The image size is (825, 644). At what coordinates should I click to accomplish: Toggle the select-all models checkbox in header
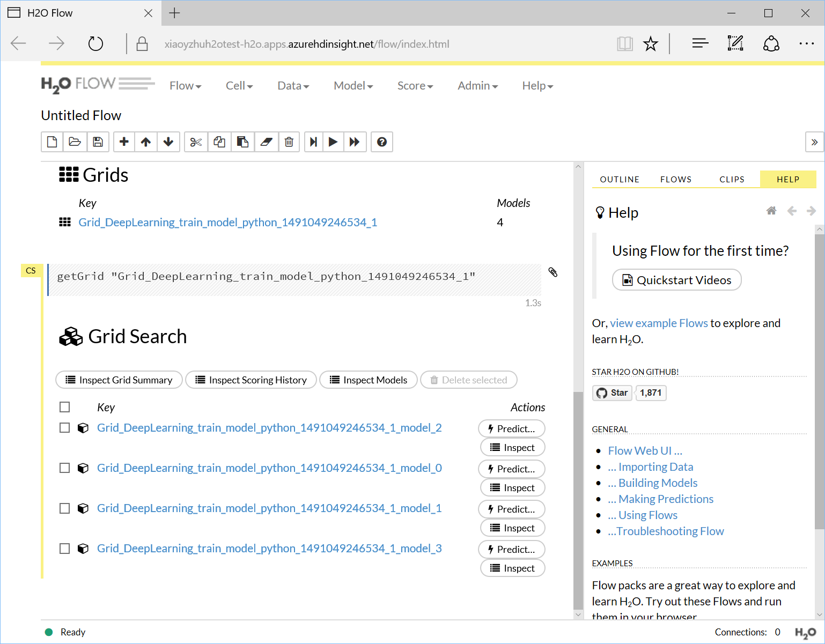click(65, 407)
